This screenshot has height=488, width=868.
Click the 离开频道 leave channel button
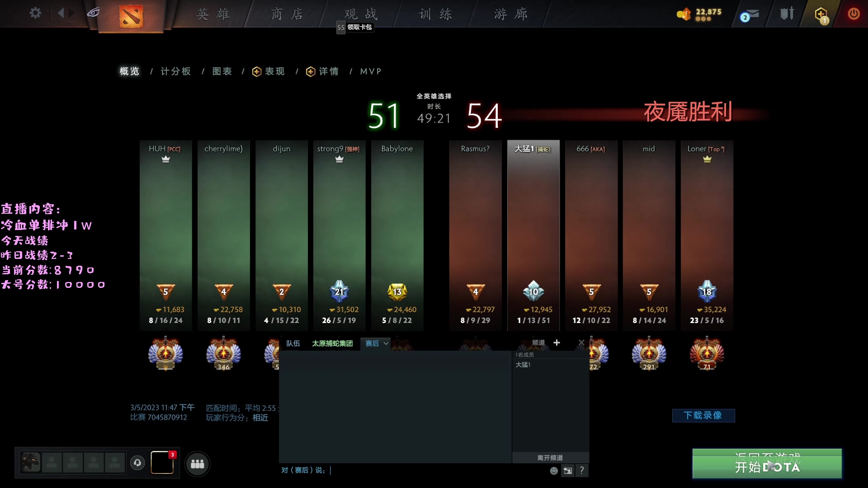coord(550,458)
